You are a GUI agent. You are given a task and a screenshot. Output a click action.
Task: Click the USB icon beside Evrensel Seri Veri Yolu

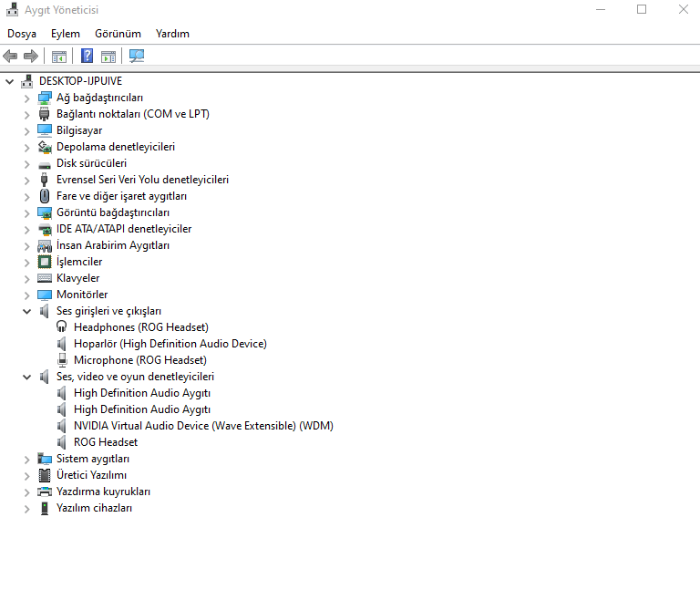coord(44,180)
